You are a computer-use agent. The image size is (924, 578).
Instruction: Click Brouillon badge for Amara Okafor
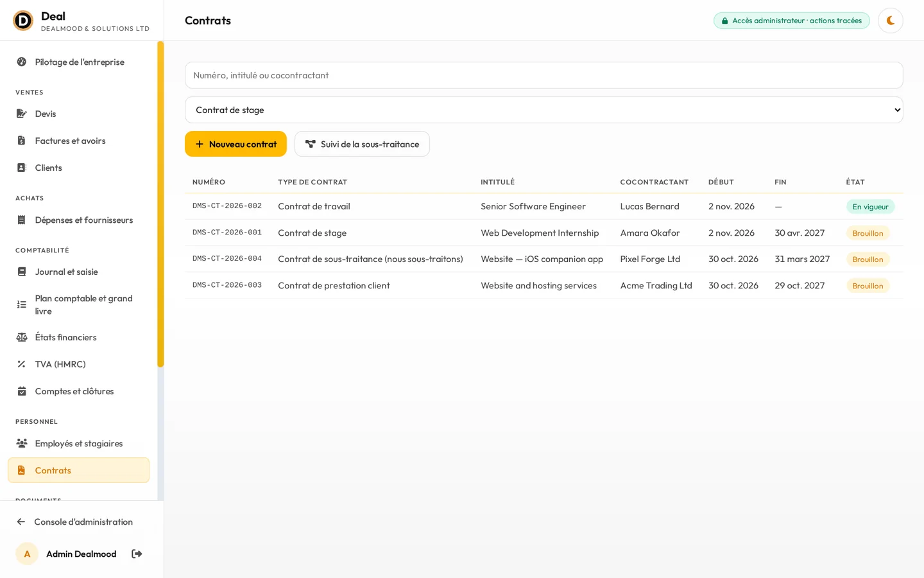[868, 233]
